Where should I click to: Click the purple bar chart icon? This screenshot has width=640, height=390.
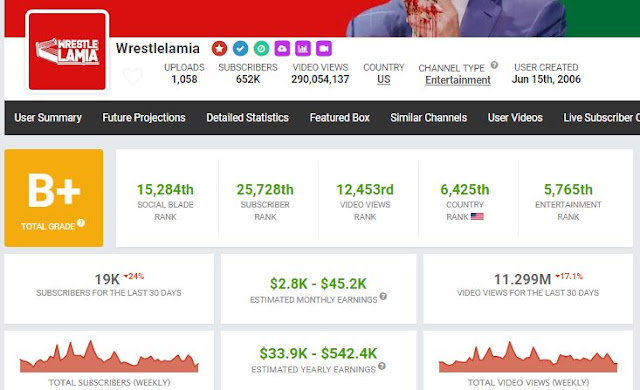(303, 49)
